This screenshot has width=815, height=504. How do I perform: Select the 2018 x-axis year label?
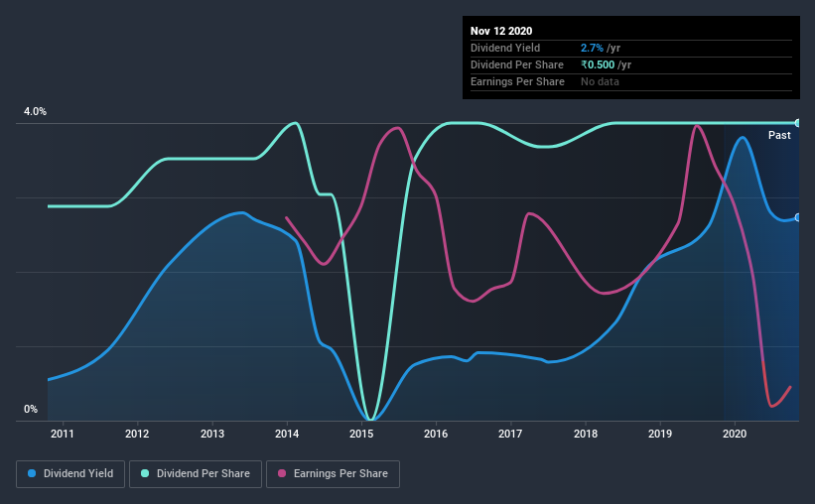coord(586,434)
